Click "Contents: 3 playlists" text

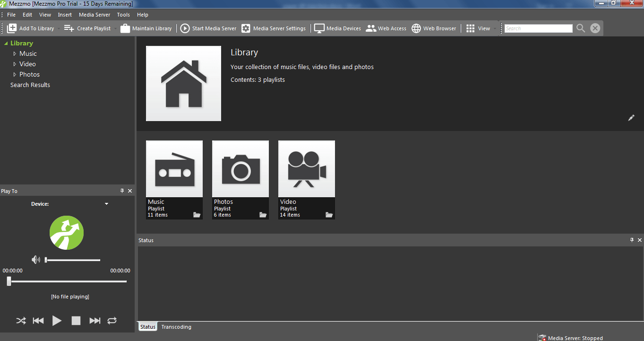coord(258,80)
